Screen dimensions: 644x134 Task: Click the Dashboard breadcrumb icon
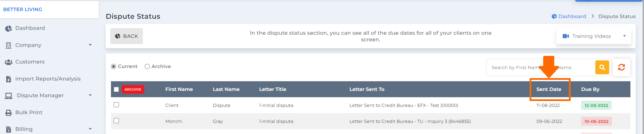click(554, 16)
